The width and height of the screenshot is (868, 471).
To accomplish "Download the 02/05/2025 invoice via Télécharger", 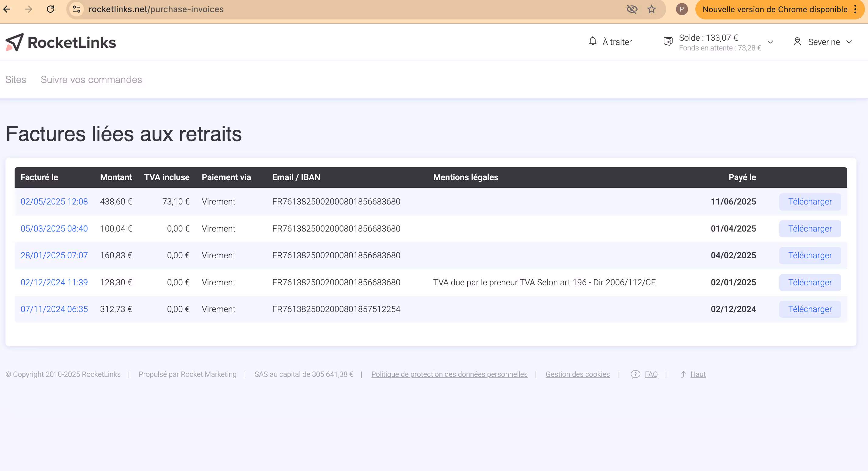I will (810, 201).
